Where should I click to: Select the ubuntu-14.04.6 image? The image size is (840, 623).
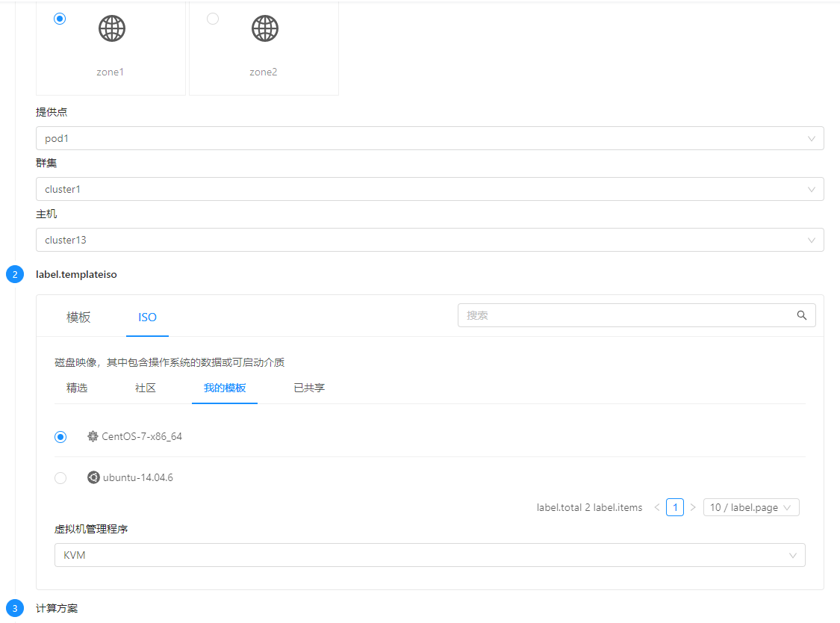click(x=60, y=477)
